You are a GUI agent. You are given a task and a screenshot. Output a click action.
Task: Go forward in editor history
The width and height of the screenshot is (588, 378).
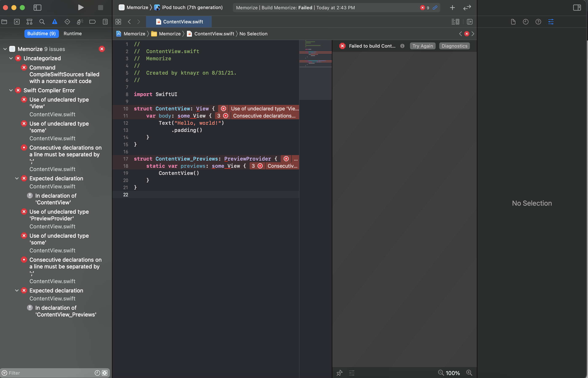tap(139, 22)
